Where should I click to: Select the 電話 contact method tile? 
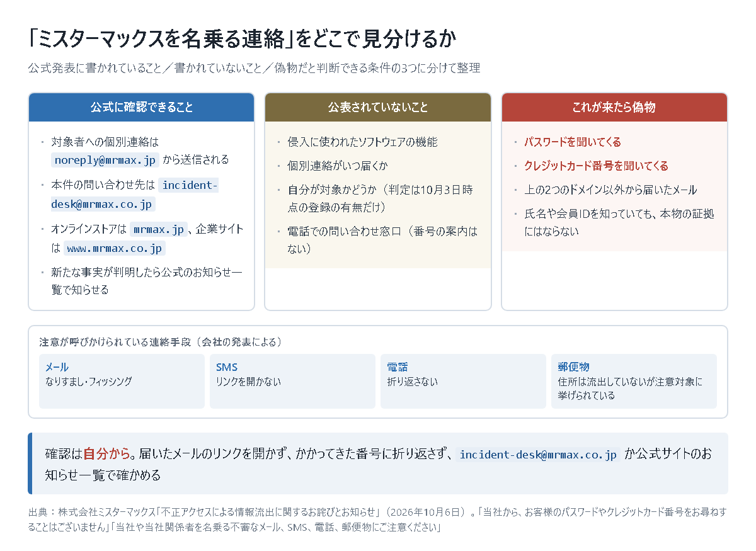(463, 381)
